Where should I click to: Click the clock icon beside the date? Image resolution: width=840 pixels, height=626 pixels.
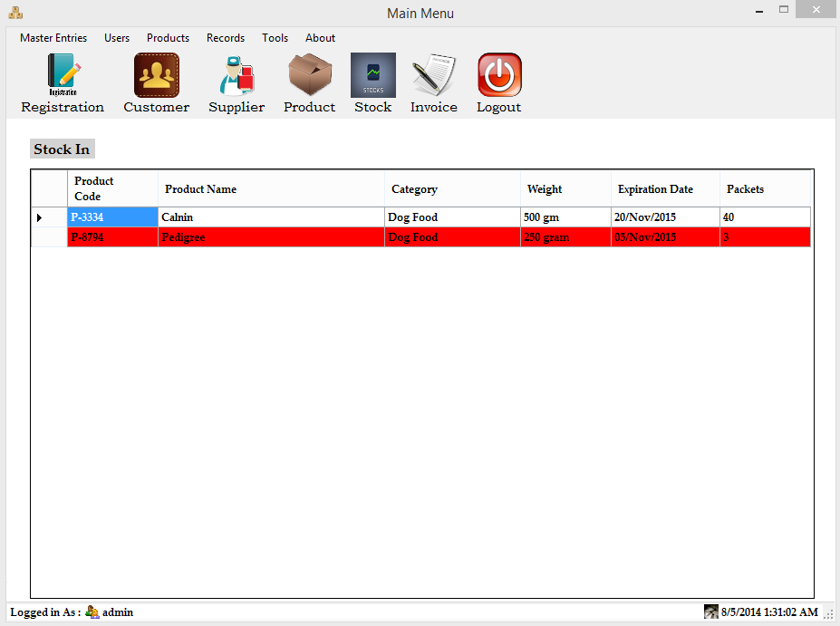[x=711, y=612]
